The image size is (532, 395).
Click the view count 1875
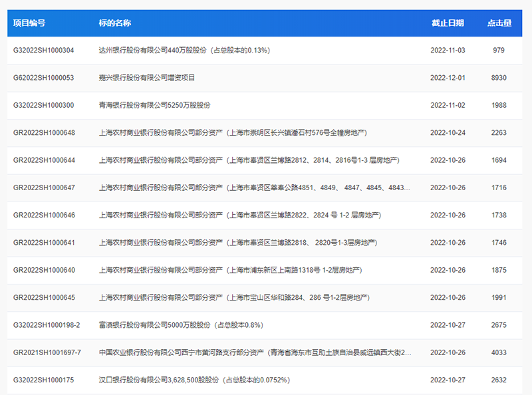click(x=499, y=270)
